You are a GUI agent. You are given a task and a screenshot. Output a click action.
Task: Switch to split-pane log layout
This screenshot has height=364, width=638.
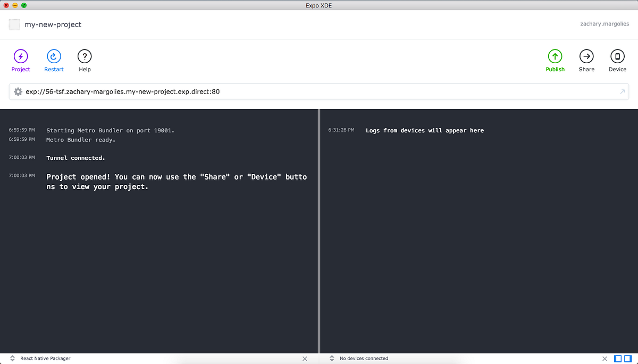[628, 359]
